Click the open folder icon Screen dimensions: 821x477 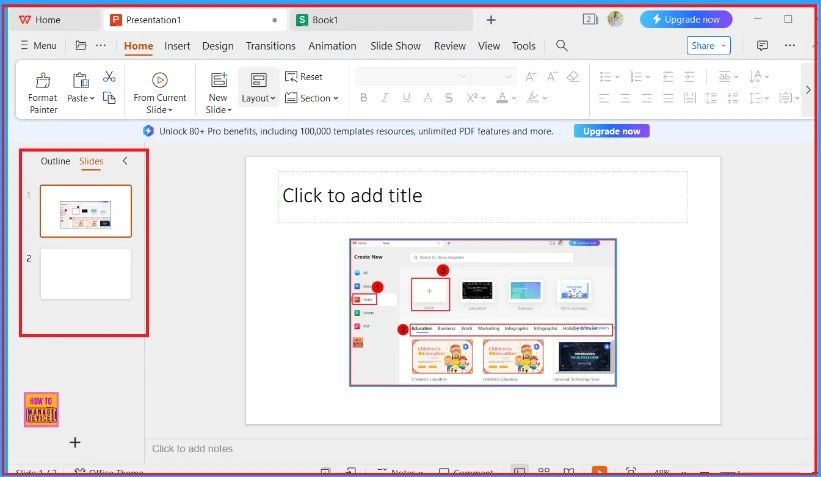[81, 46]
